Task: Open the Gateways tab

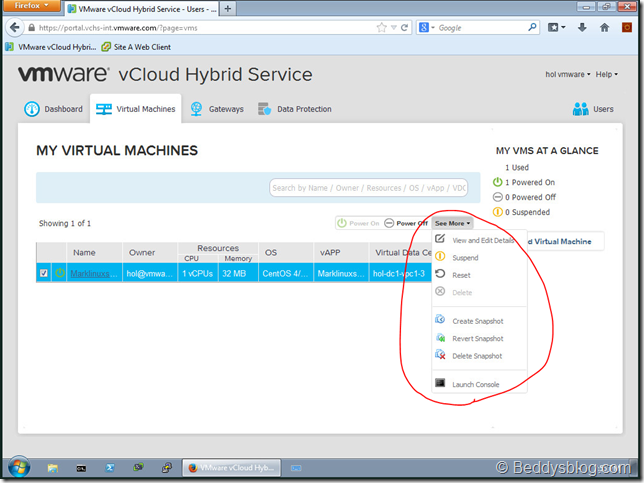Action: [x=217, y=109]
